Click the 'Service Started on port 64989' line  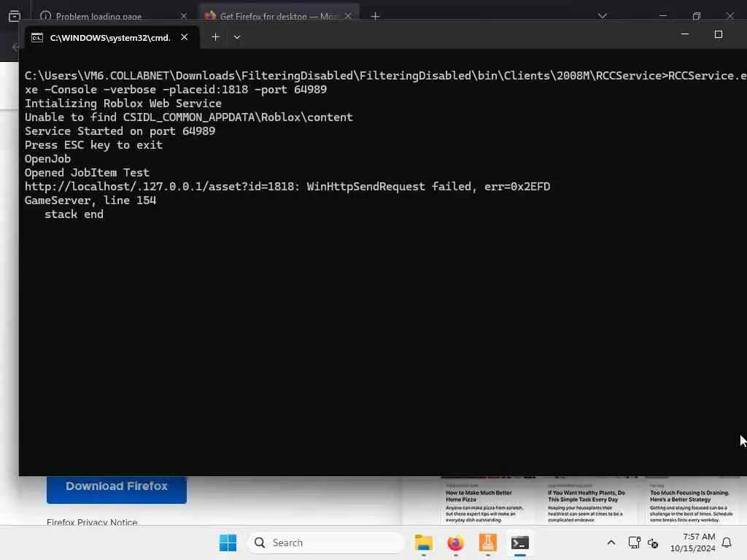point(120,131)
